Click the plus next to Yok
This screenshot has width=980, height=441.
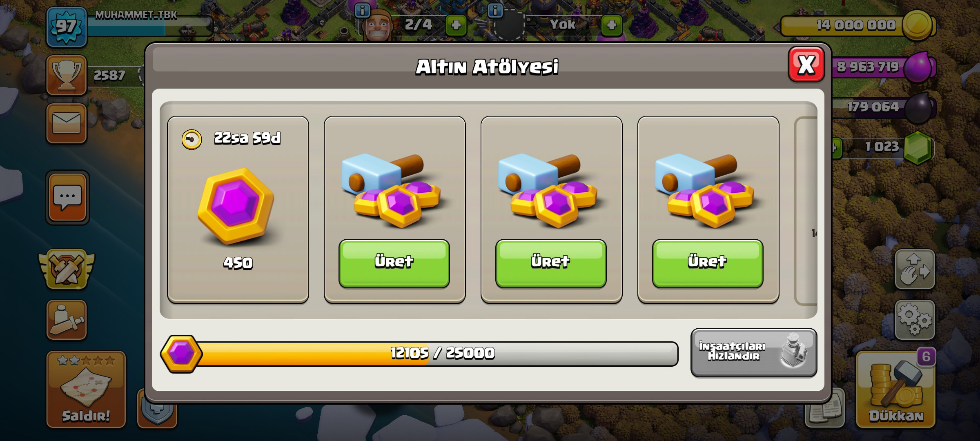pos(612,25)
